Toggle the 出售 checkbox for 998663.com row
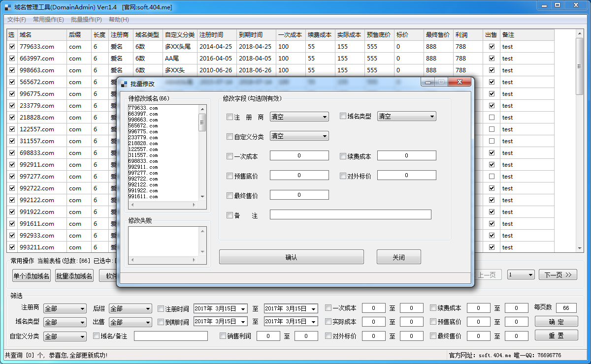The height and width of the screenshot is (364, 591). point(492,70)
